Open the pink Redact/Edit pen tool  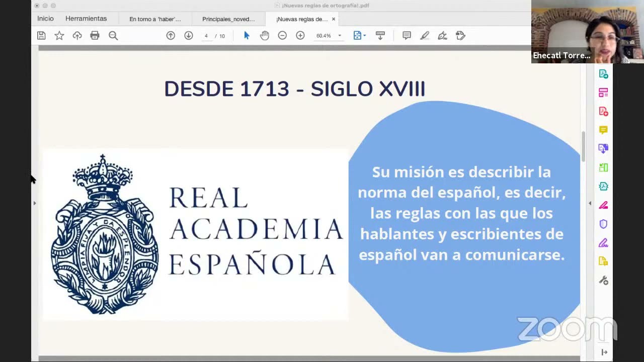603,205
